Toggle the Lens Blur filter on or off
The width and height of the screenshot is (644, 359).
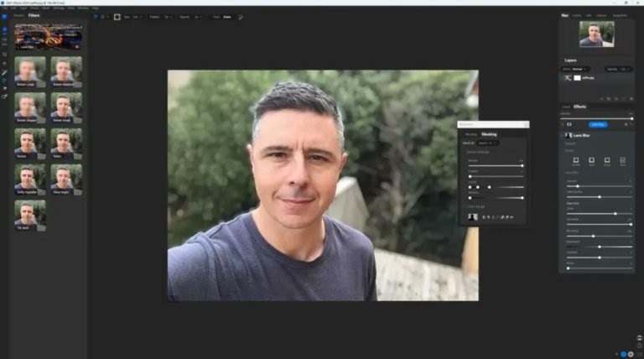click(563, 135)
